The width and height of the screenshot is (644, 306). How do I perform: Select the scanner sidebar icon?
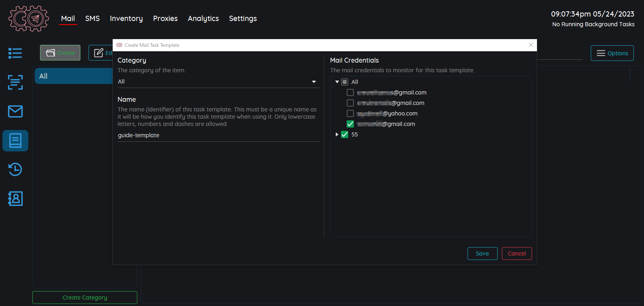(15, 82)
